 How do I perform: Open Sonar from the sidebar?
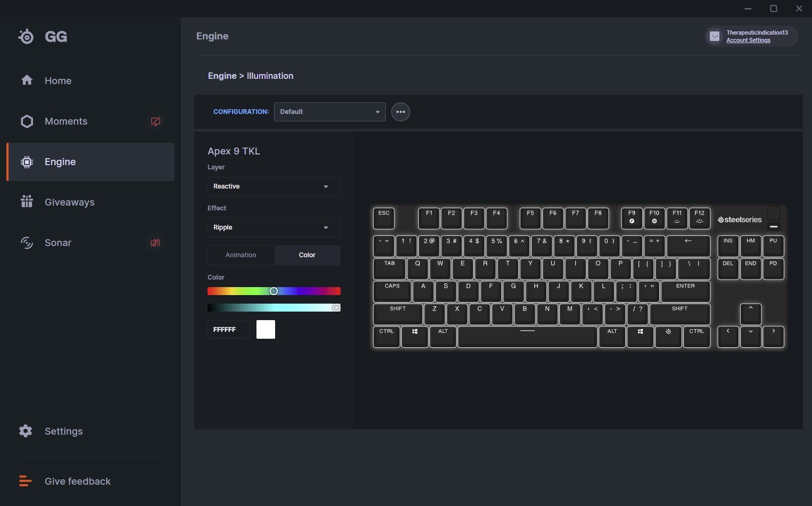[57, 243]
